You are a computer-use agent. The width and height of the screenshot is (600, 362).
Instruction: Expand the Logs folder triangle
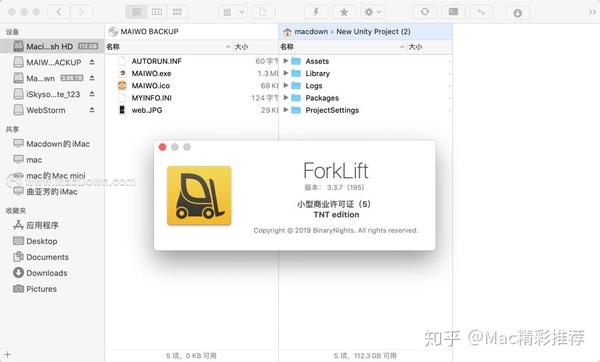285,85
